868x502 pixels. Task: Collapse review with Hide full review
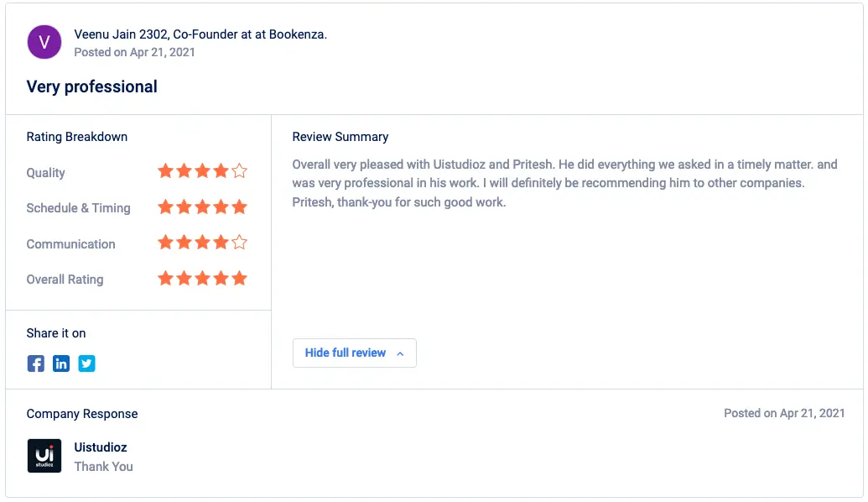tap(354, 353)
